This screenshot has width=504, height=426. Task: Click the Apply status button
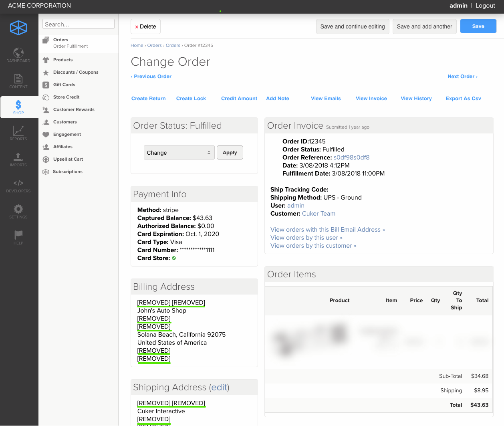(x=230, y=153)
